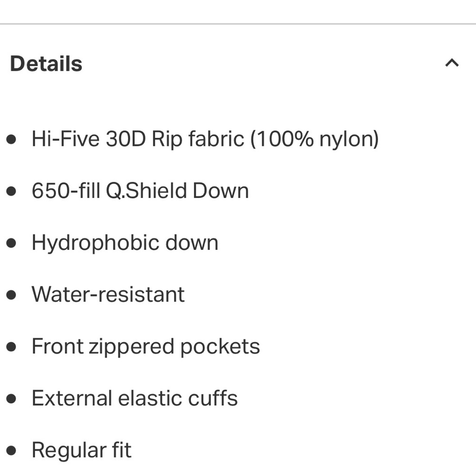Click the bullet beside Hi-Five 30D Rip fabric
Image resolution: width=476 pixels, height=476 pixels.
[11, 139]
